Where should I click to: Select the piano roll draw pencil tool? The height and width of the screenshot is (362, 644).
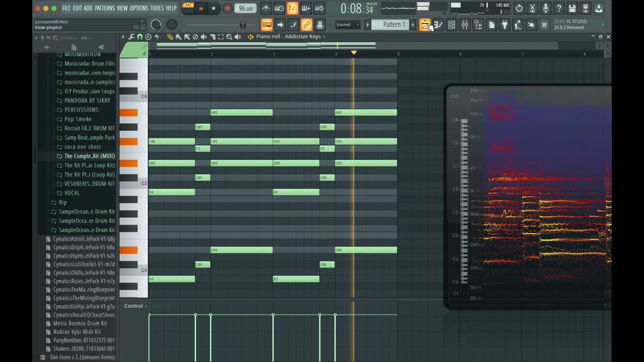(170, 37)
